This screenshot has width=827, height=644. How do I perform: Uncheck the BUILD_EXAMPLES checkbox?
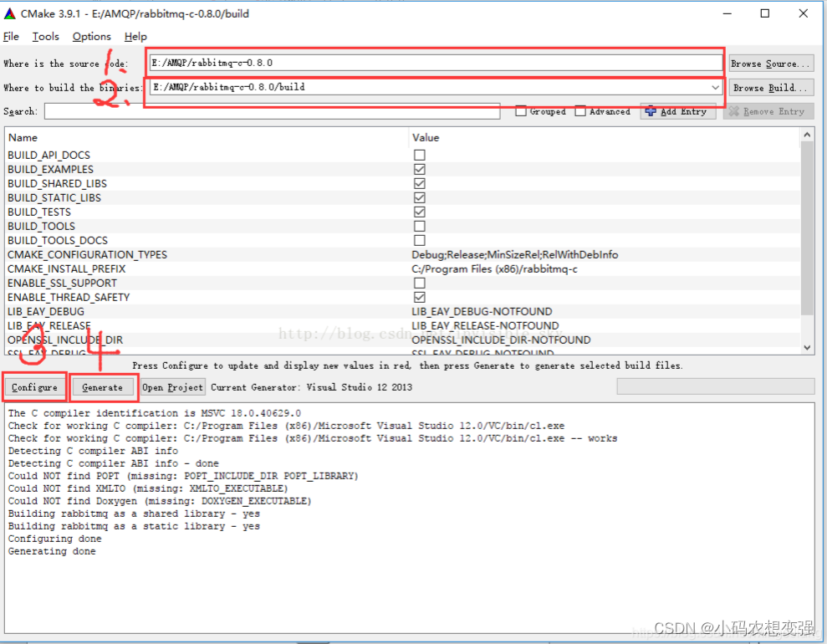click(x=419, y=169)
